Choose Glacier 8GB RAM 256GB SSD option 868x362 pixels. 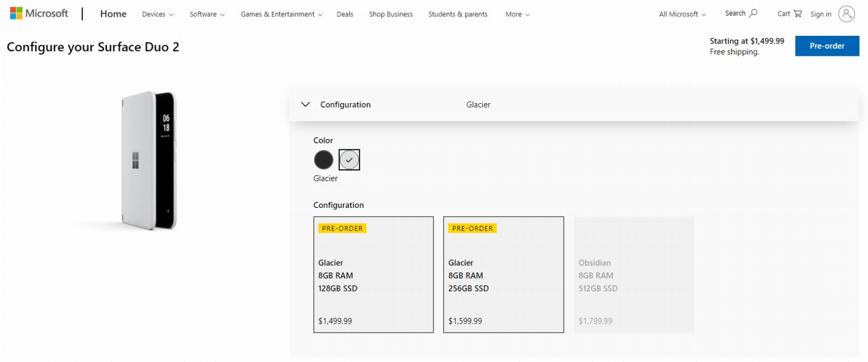point(503,275)
